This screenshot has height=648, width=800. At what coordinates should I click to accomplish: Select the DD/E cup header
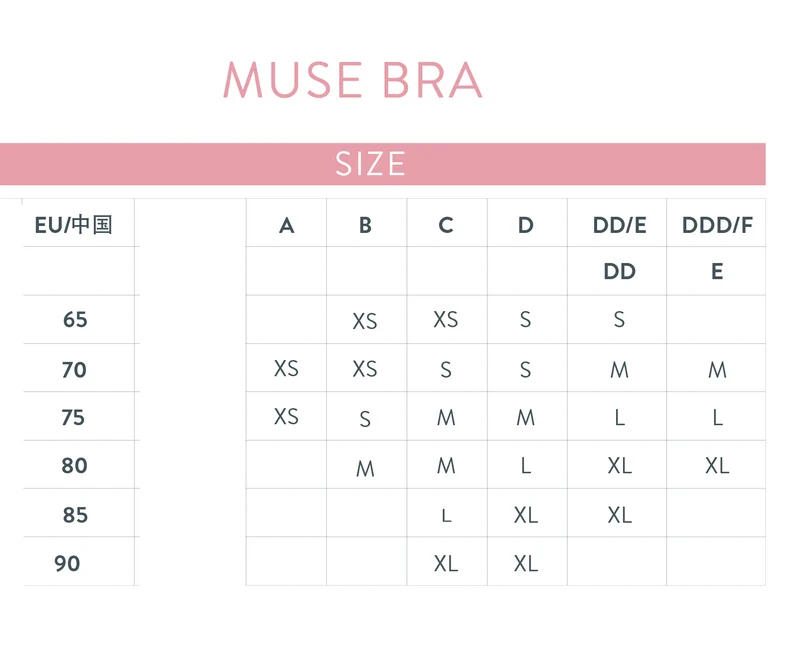[619, 226]
